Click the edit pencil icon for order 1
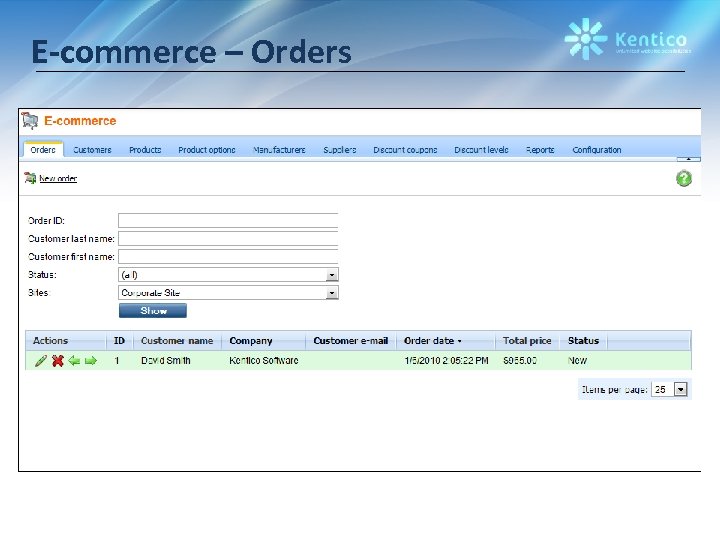Image resolution: width=720 pixels, height=540 pixels. point(40,361)
